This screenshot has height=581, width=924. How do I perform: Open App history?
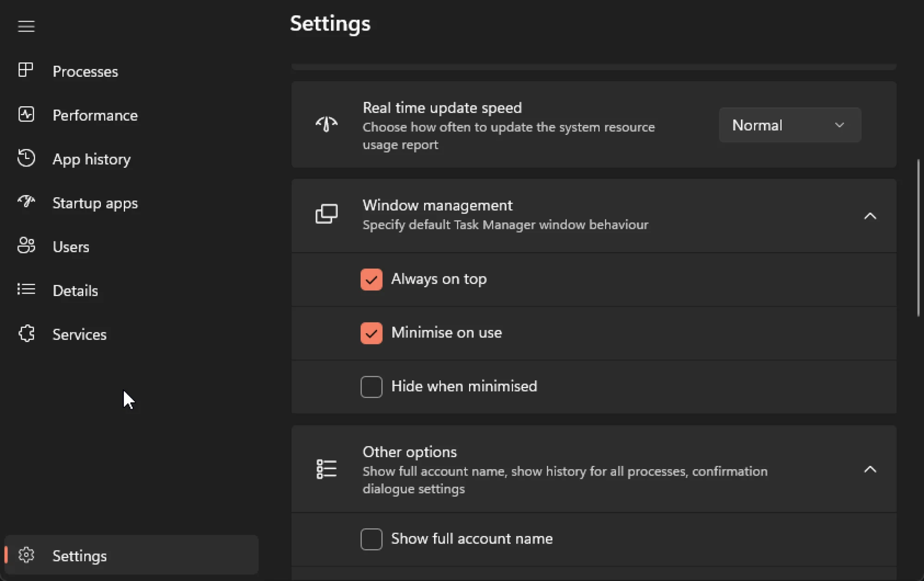pyautogui.click(x=131, y=159)
